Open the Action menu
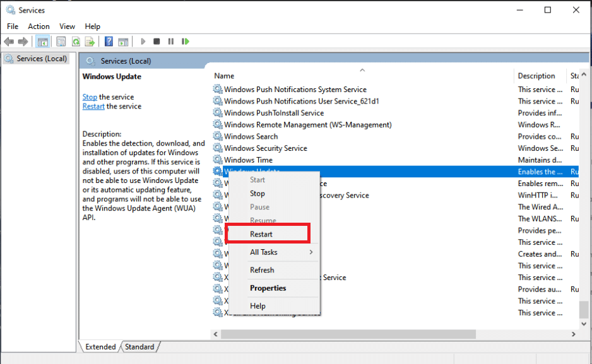Viewport: 592px width, 364px height. click(x=38, y=26)
